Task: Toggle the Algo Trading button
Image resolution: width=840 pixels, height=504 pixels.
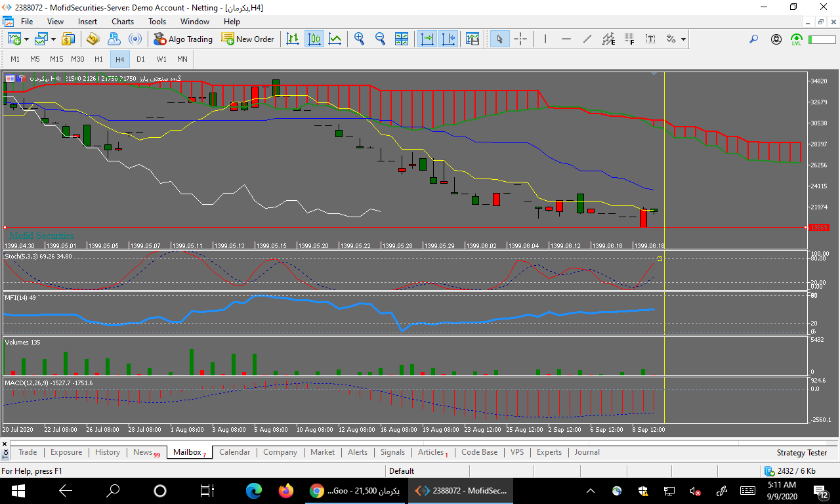Action: coord(183,39)
